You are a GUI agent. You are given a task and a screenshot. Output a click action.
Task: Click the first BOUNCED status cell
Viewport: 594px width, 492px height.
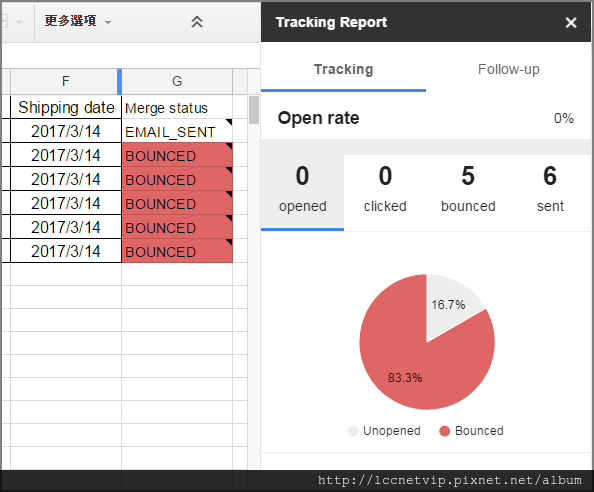[177, 155]
